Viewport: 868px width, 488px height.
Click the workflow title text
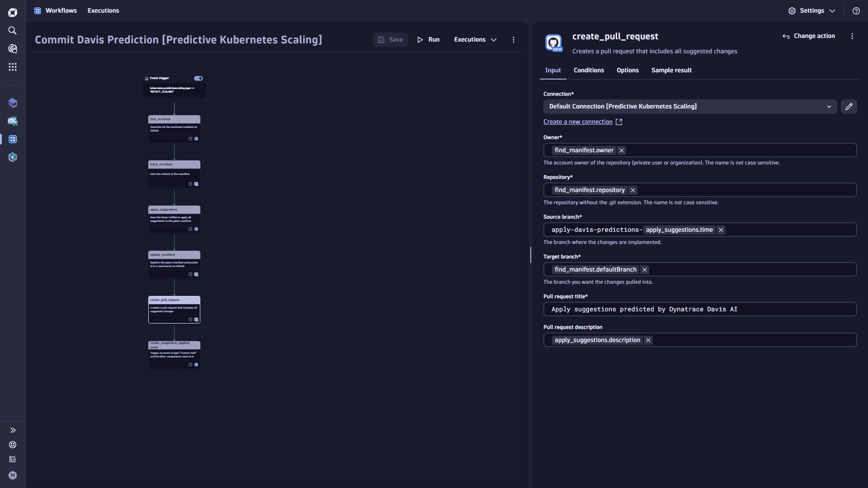pos(178,40)
